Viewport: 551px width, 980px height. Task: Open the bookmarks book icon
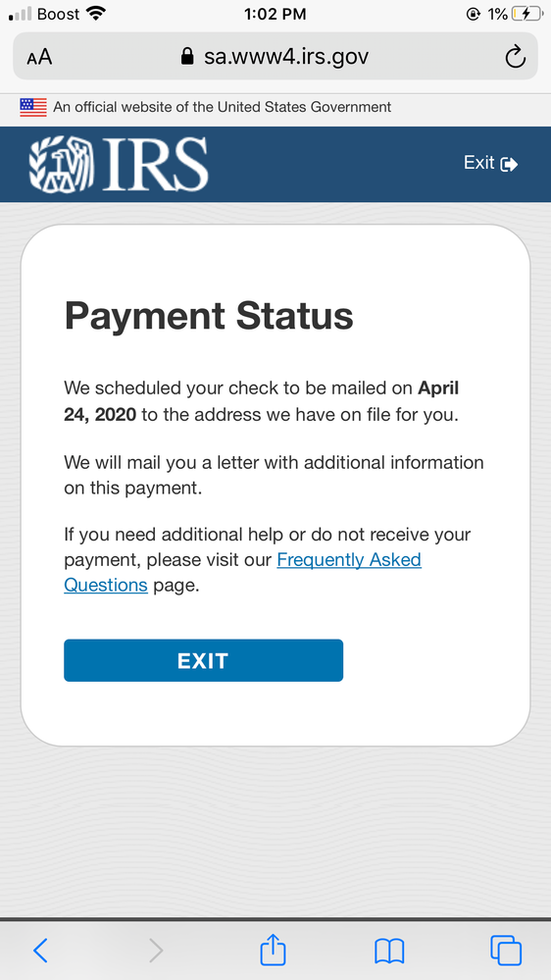click(x=389, y=951)
